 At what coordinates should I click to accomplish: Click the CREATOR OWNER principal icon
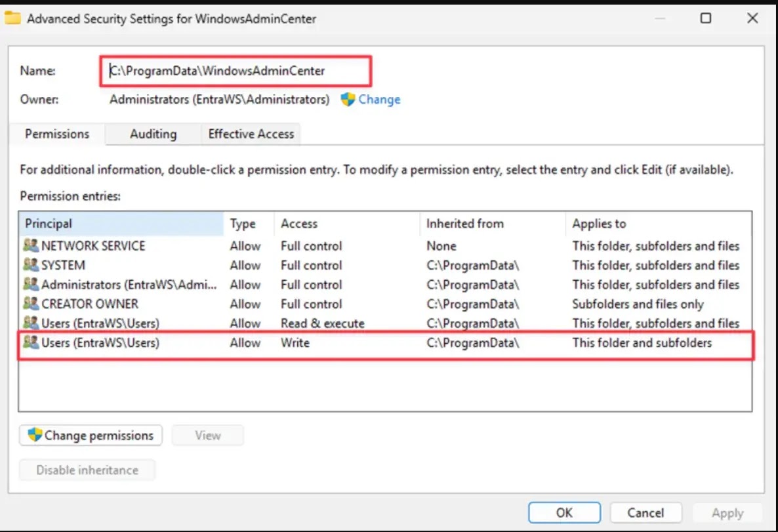31,304
